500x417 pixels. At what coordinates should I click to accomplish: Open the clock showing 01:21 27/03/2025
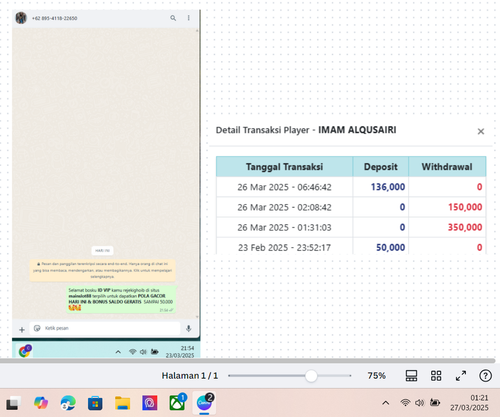(x=469, y=403)
